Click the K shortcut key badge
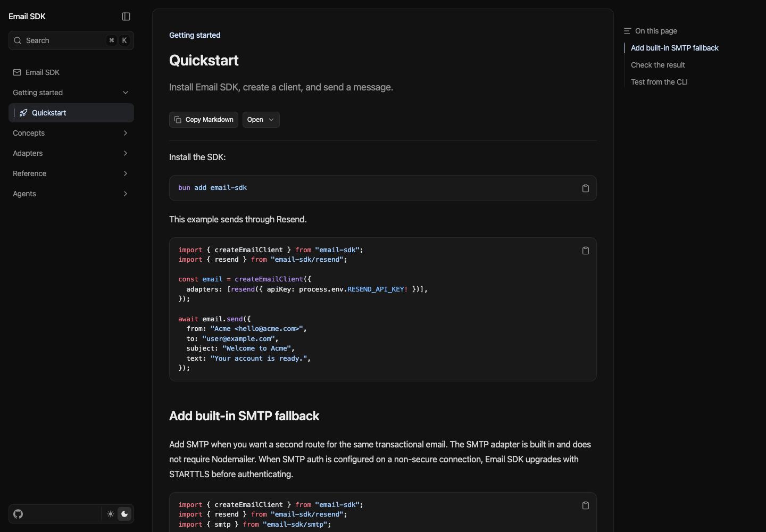766x532 pixels. click(x=124, y=40)
